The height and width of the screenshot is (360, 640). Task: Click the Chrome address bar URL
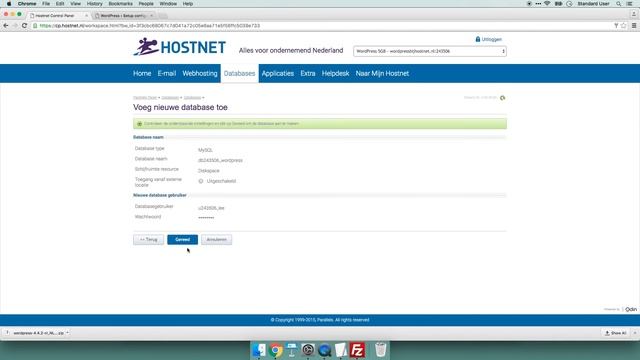(x=149, y=26)
